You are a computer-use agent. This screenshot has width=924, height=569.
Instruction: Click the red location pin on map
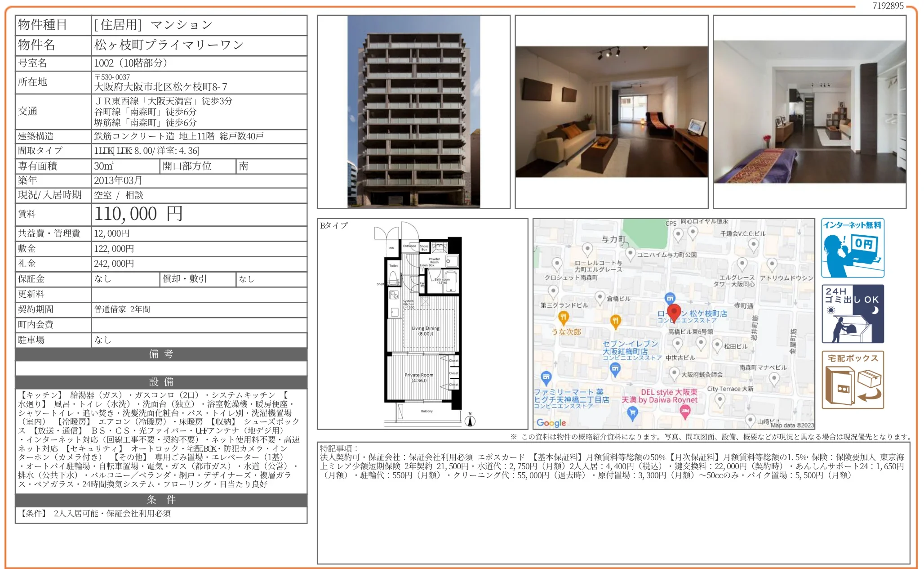[673, 312]
